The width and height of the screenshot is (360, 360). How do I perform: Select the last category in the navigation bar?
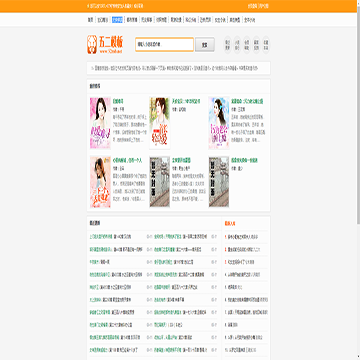click(x=250, y=20)
